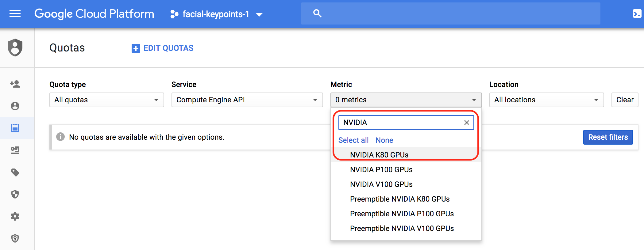Activate Cloud Shell icon
The height and width of the screenshot is (250, 644).
[637, 14]
